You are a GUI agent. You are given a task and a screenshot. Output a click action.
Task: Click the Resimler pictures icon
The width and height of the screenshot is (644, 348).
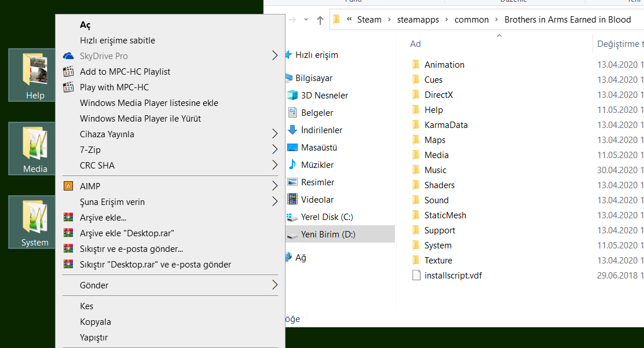coord(292,182)
